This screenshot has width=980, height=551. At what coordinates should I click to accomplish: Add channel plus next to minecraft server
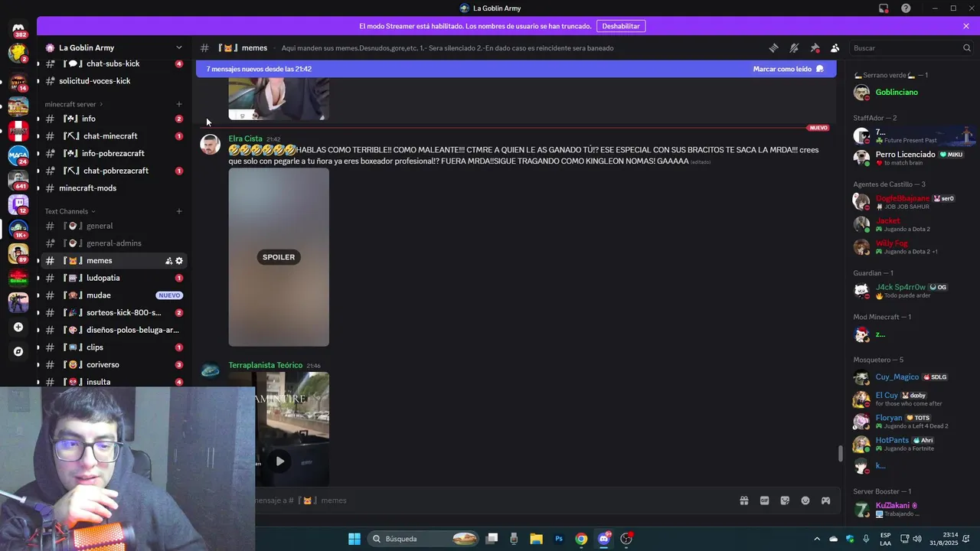coord(179,104)
